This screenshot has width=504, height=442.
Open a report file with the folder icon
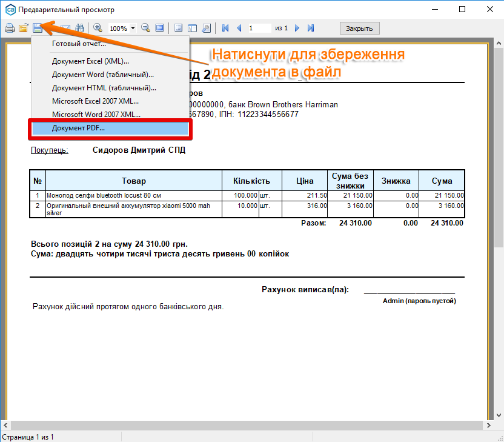pyautogui.click(x=23, y=28)
